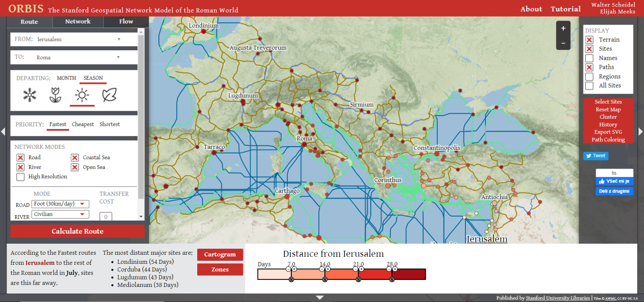
Task: Zoom in on the map with plus button
Action: pos(563,29)
